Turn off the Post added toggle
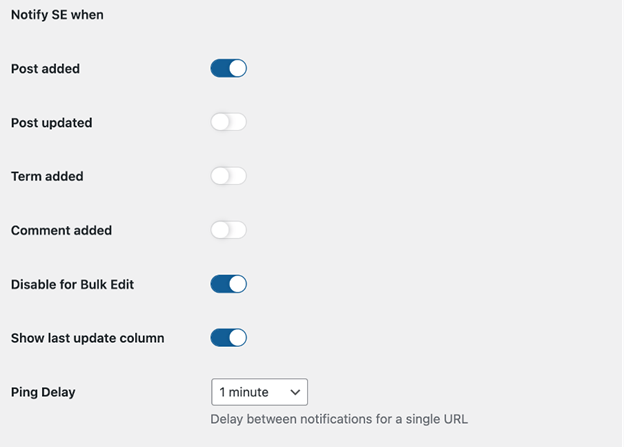This screenshot has width=624, height=447. [x=228, y=69]
